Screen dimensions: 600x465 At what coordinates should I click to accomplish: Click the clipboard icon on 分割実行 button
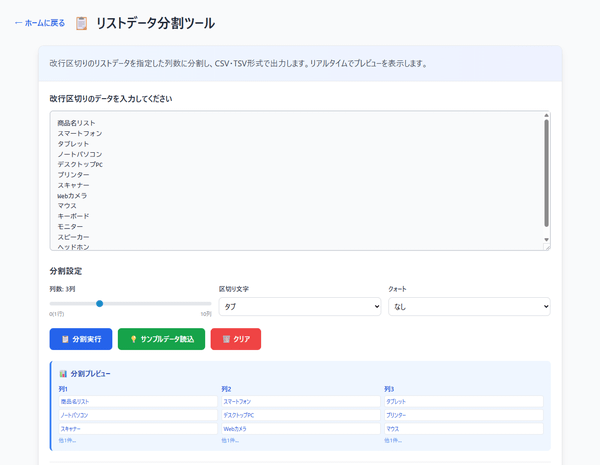[x=64, y=340]
